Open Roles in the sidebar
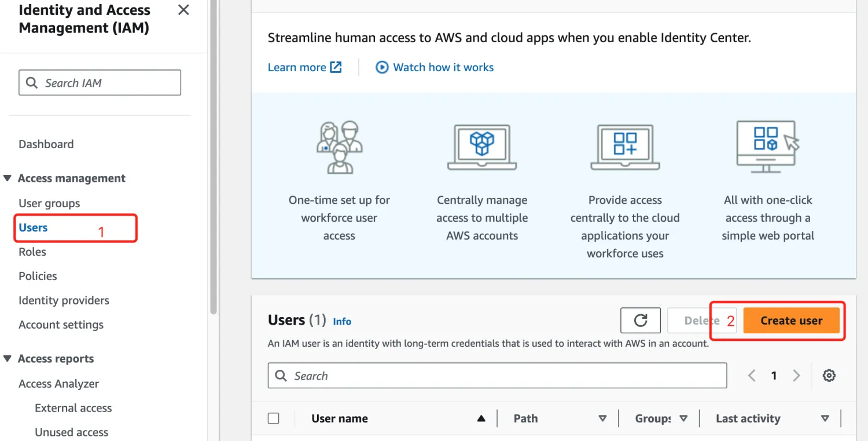 click(32, 252)
